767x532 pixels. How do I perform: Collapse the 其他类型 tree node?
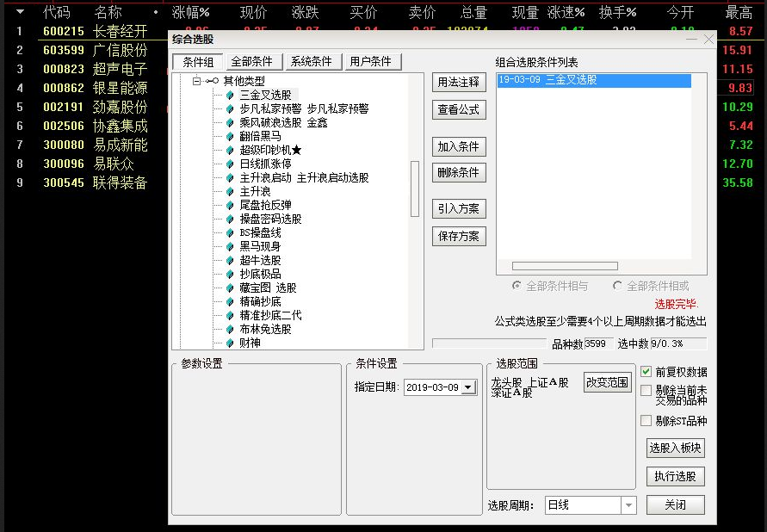click(196, 81)
